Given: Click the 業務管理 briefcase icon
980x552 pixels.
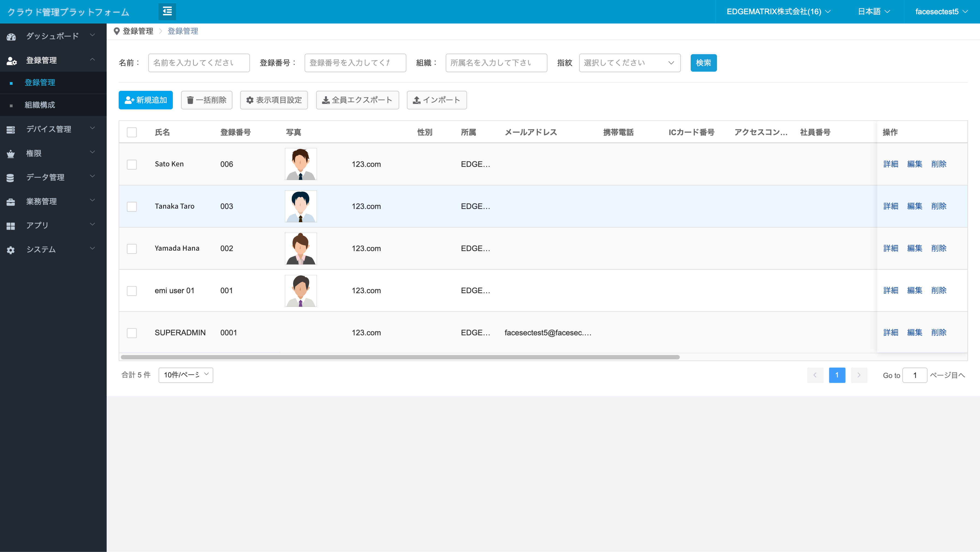Looking at the screenshot, I should [11, 202].
